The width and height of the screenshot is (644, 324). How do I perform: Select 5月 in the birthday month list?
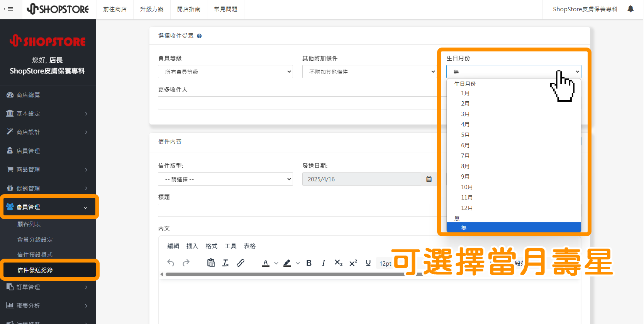pyautogui.click(x=514, y=135)
